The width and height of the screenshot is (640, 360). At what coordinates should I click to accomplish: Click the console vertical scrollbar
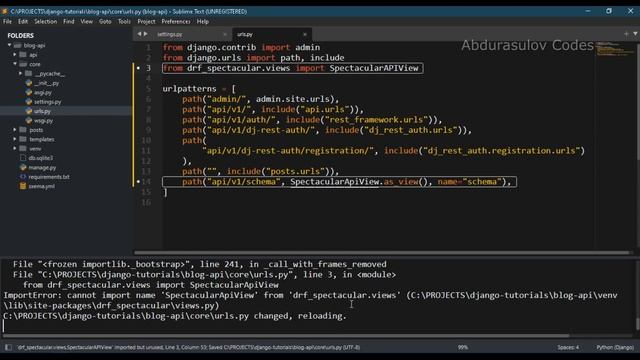pyautogui.click(x=637, y=324)
